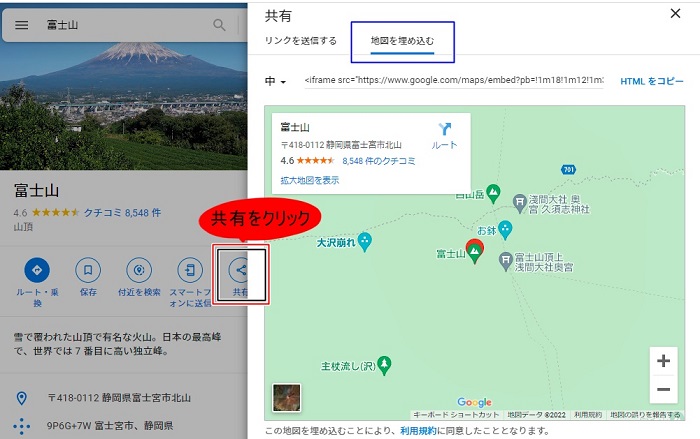Click the location pin address icon
Image resolution: width=700 pixels, height=439 pixels.
click(x=21, y=398)
